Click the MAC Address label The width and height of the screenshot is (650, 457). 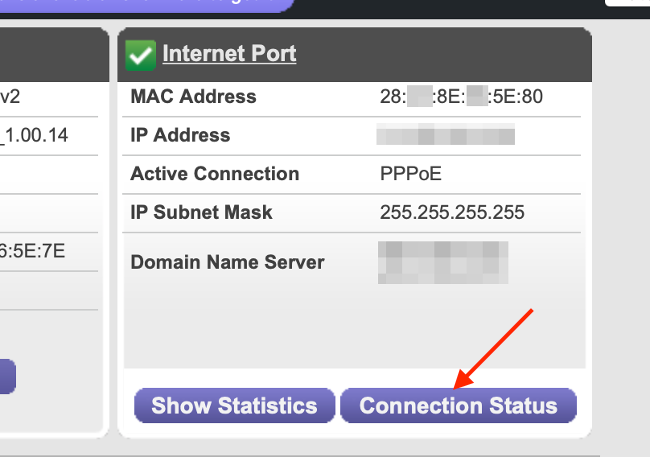click(193, 97)
